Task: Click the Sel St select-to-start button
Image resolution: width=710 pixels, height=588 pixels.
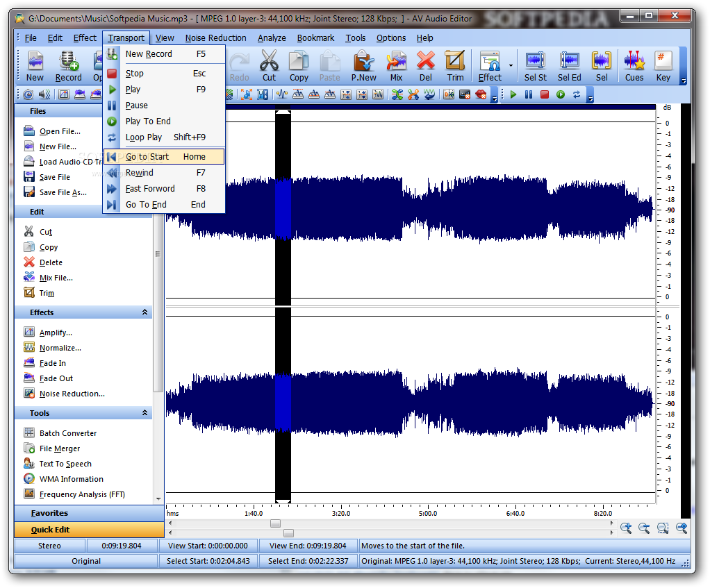Action: [x=536, y=66]
